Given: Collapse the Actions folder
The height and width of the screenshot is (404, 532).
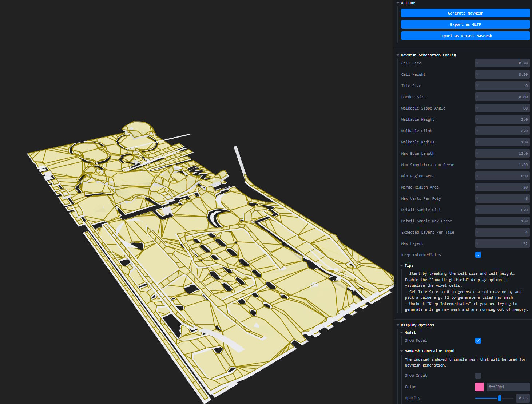Looking at the screenshot, I should click(x=408, y=3).
